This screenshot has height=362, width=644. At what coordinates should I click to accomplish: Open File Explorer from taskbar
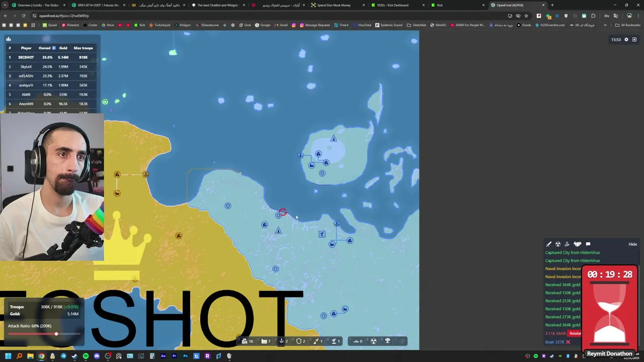tap(30, 356)
